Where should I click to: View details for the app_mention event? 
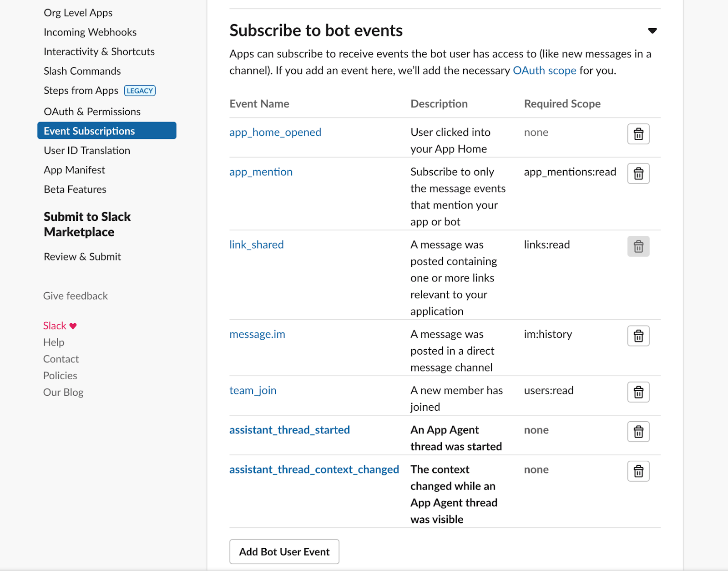pyautogui.click(x=261, y=172)
